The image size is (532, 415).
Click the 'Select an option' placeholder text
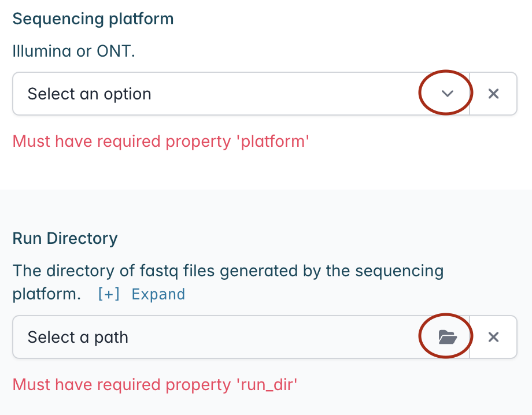tap(89, 94)
